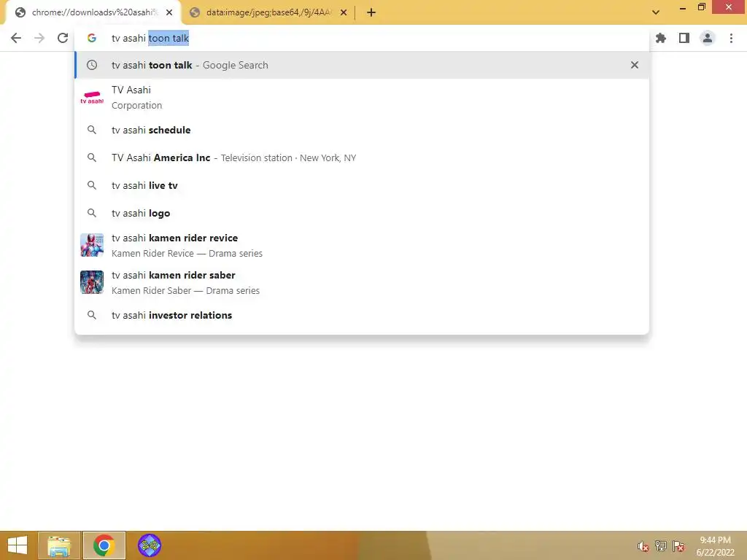This screenshot has height=560, width=747.
Task: Open the purple app on the taskbar
Action: 150,545
